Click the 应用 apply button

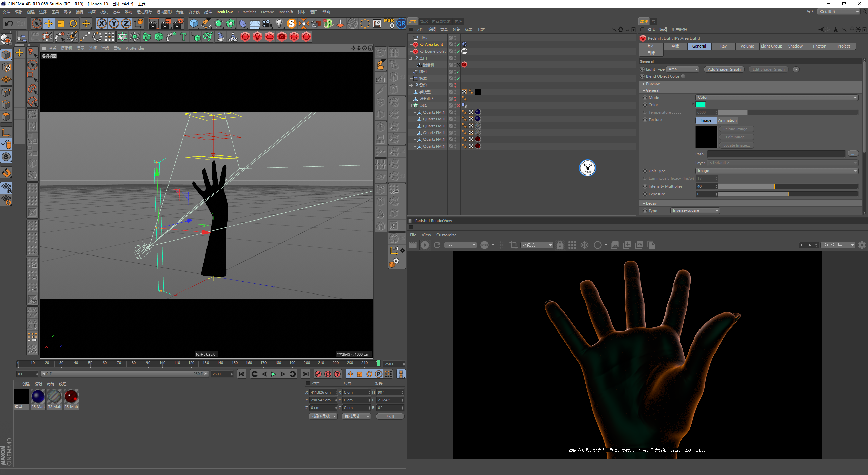[390, 416]
